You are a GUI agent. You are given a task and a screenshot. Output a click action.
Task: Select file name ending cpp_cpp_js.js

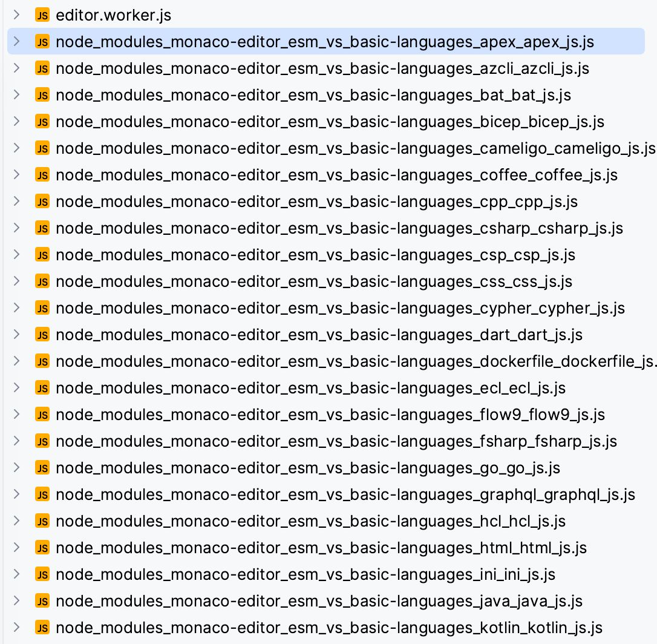coord(317,202)
